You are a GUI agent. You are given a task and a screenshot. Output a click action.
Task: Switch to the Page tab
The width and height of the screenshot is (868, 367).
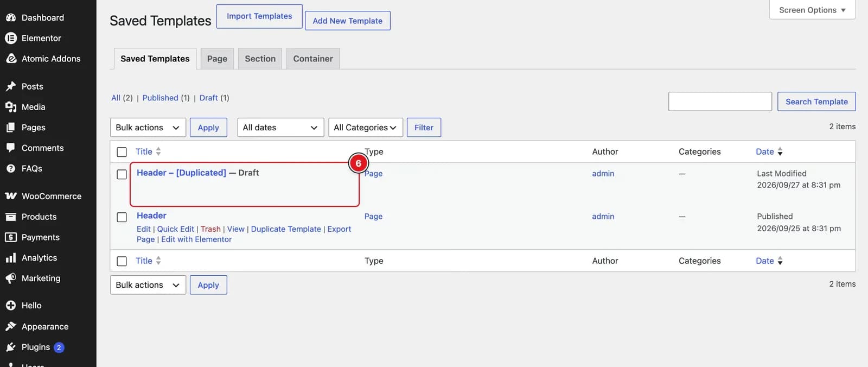(x=217, y=59)
